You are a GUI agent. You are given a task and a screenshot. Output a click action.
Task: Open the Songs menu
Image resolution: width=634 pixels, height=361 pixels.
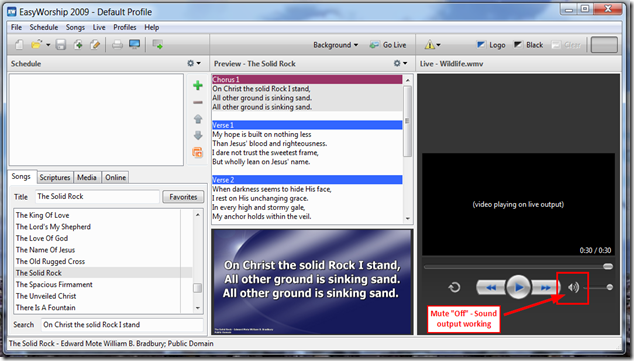pos(75,27)
